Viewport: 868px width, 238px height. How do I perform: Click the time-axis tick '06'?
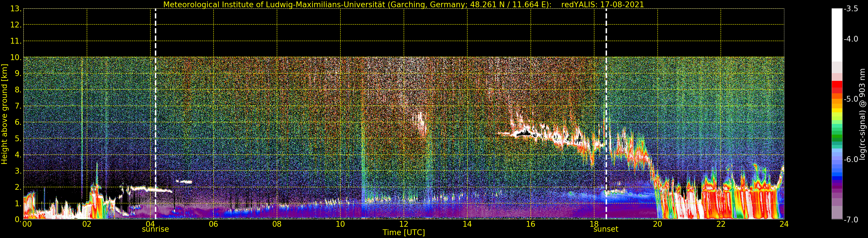(213, 224)
